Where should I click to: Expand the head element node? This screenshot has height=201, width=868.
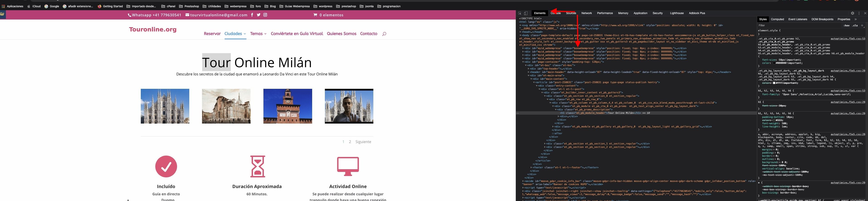(x=520, y=32)
